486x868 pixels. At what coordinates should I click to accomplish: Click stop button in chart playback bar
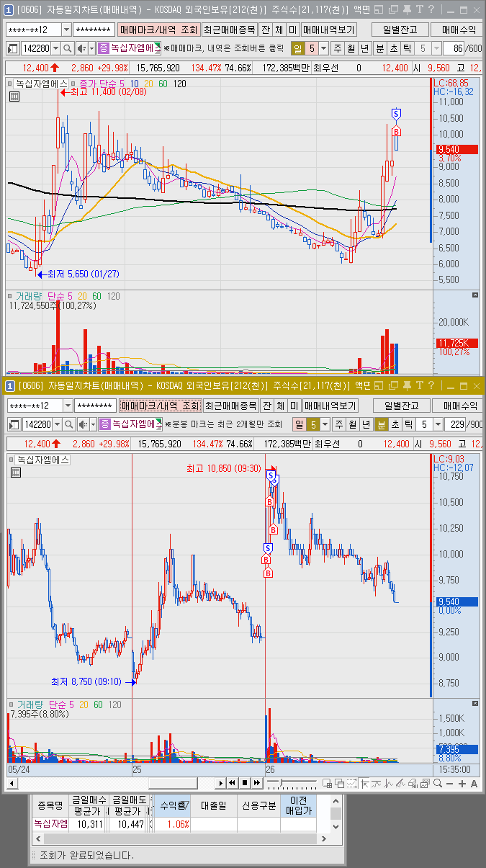point(244,783)
